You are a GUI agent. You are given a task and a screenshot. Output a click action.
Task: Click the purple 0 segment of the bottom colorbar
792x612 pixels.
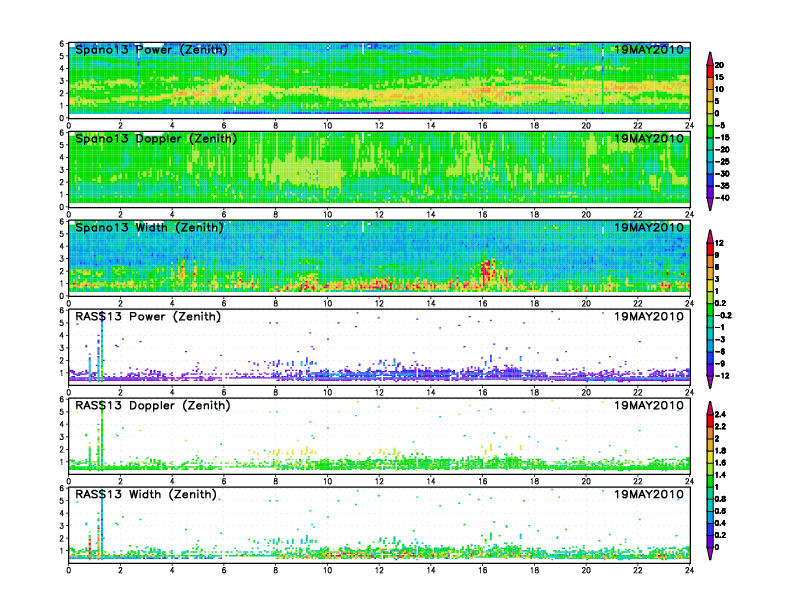point(710,541)
